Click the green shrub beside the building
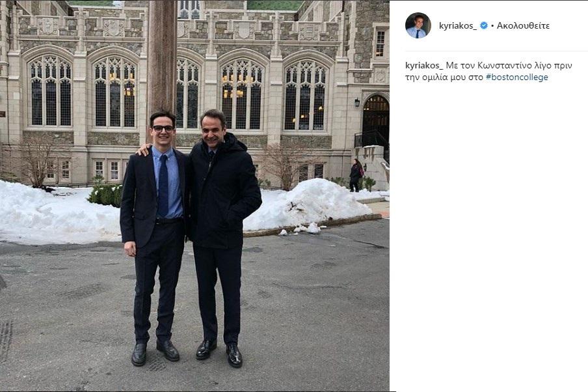The width and height of the screenshot is (588, 392). pos(105,193)
